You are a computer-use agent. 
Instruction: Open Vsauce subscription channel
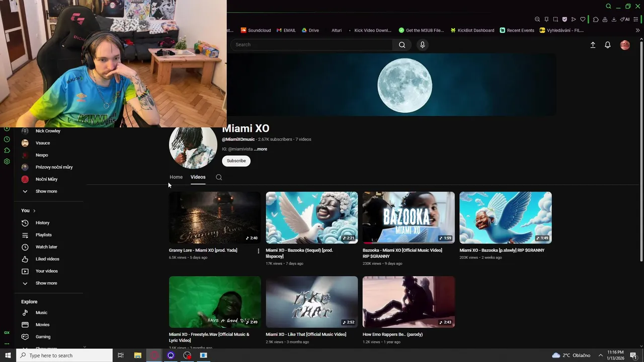click(42, 143)
